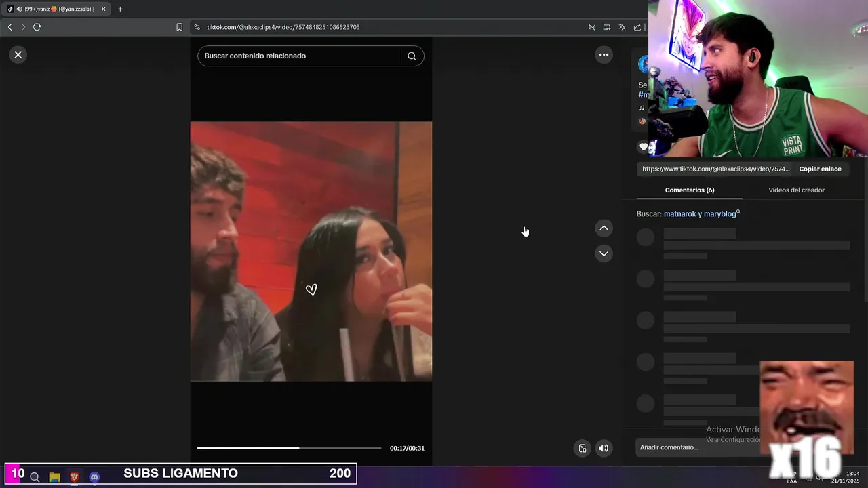Open site settings icon in address bar
868x488 pixels.
[197, 27]
